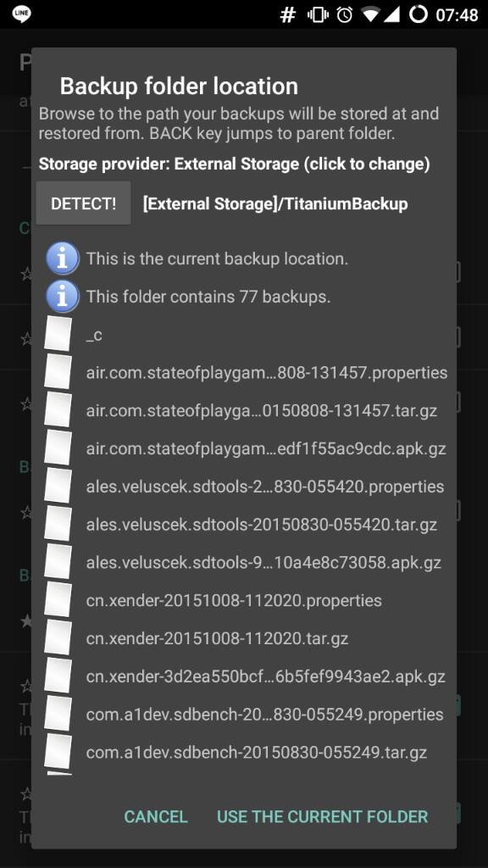
Task: Change the Storage provider: External Storage
Action: coord(234,164)
